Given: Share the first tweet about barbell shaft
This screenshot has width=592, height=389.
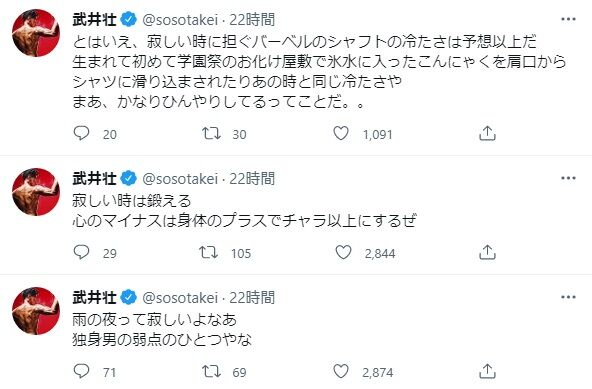Looking at the screenshot, I should pos(487,133).
